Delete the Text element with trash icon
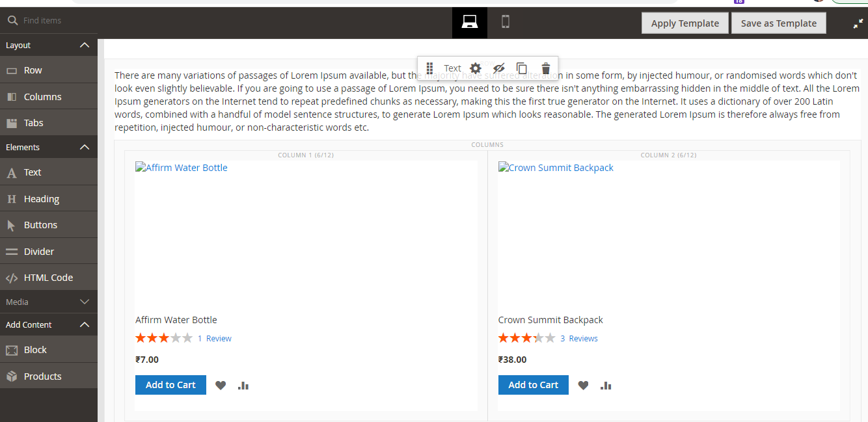 [546, 68]
